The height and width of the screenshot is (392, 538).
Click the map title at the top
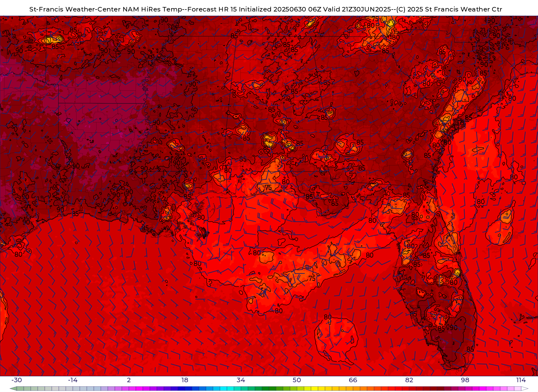[x=266, y=9]
